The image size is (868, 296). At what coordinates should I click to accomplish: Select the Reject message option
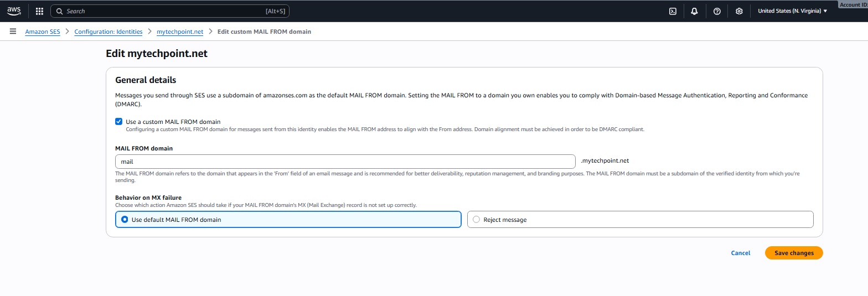(x=640, y=220)
